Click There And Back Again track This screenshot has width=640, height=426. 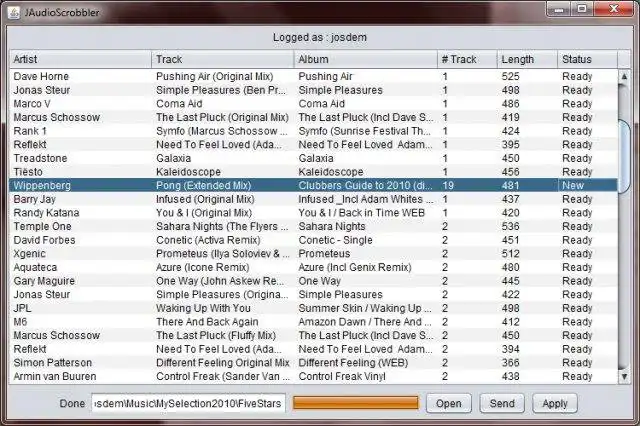tap(223, 322)
